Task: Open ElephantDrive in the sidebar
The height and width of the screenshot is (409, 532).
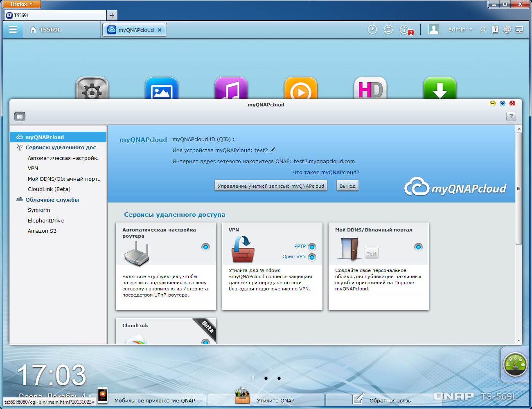Action: 46,220
